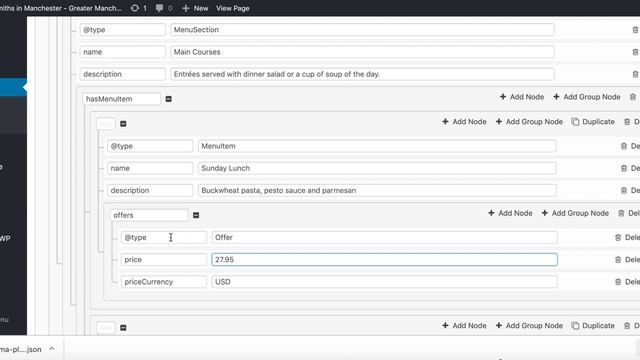Delete the hasMenuItem group
640x360 pixels.
tap(633, 97)
